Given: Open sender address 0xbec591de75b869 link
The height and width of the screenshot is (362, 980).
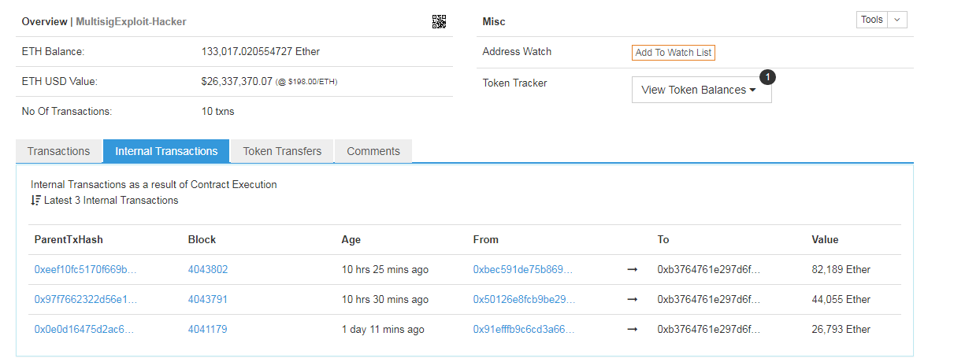Looking at the screenshot, I should coord(523,270).
